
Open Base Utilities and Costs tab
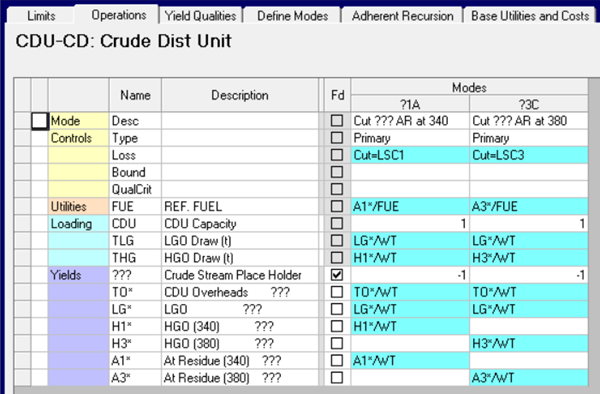[x=530, y=16]
